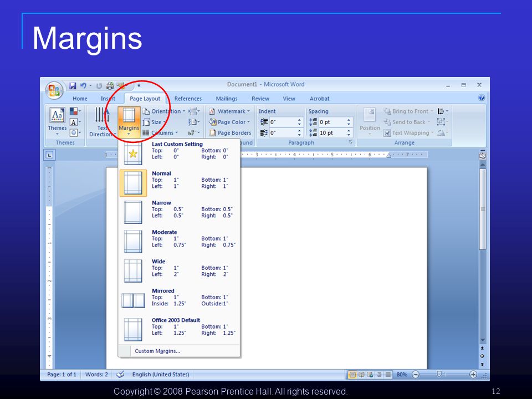Click Text Direction button
This screenshot has height=399, width=532.
102,121
